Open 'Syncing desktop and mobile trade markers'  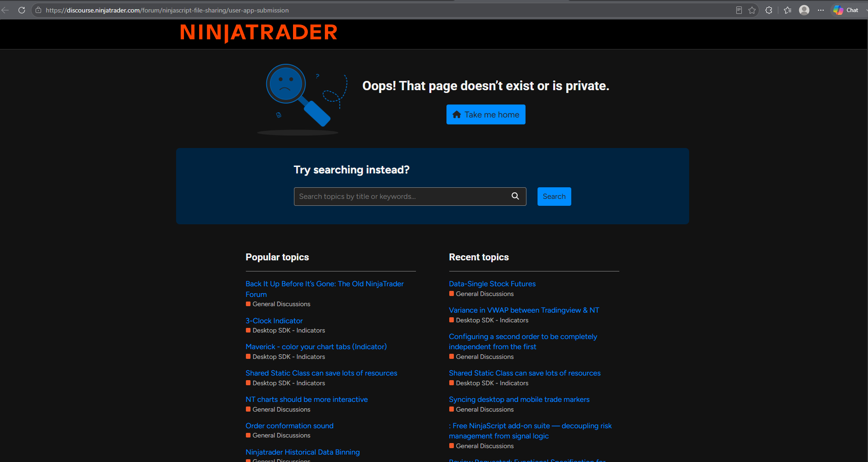point(519,400)
